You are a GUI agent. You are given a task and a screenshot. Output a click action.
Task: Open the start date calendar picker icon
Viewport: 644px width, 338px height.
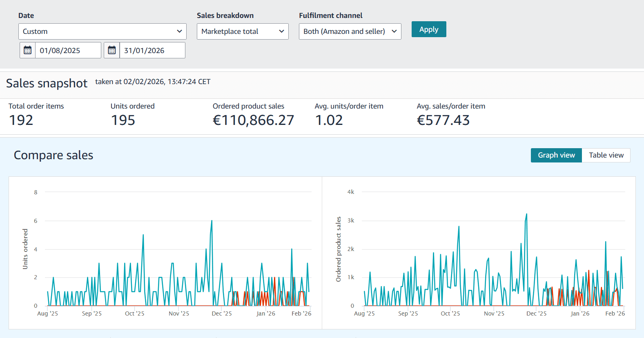point(28,50)
